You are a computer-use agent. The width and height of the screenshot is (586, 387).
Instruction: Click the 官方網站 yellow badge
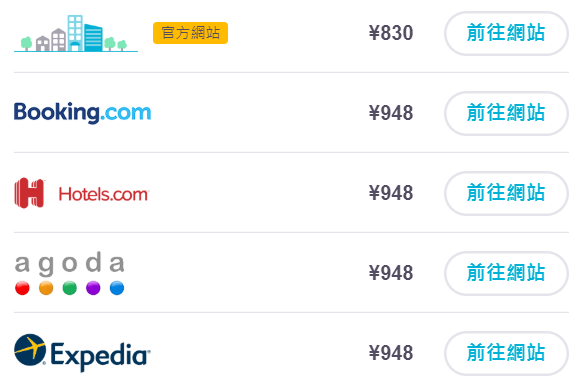click(190, 33)
